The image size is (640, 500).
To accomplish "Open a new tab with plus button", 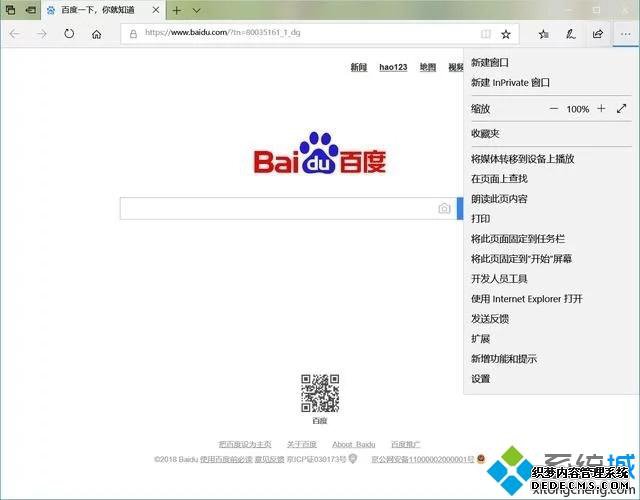I will [x=177, y=10].
